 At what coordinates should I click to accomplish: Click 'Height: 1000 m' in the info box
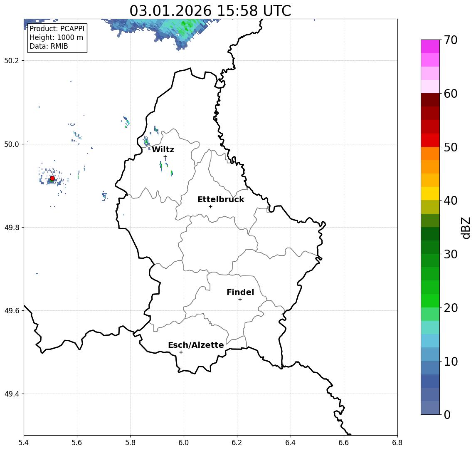[x=56, y=37]
